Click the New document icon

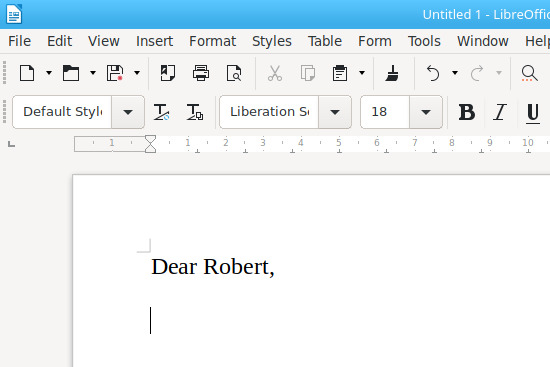click(x=27, y=73)
